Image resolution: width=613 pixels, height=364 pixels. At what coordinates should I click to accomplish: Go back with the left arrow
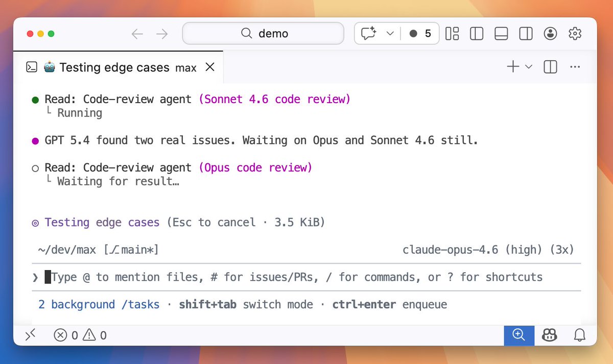(x=137, y=34)
